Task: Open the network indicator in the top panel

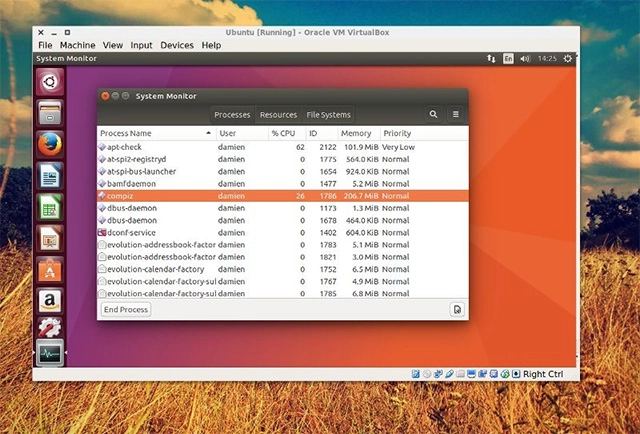Action: pos(491,59)
